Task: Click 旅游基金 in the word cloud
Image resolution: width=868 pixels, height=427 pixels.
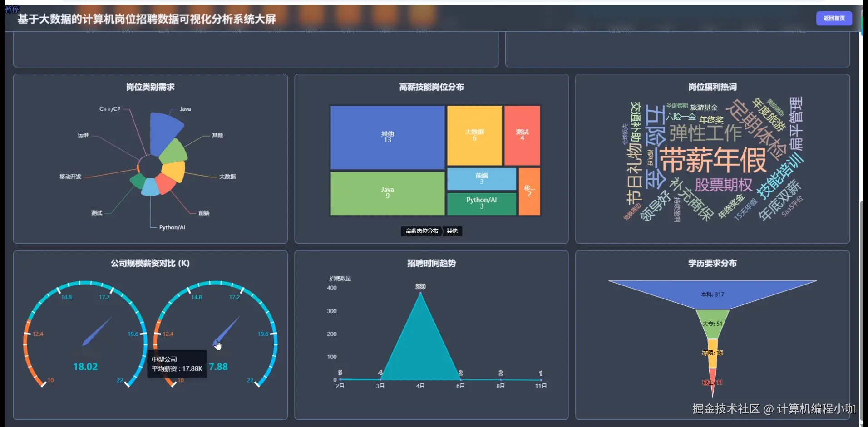Action: click(704, 108)
